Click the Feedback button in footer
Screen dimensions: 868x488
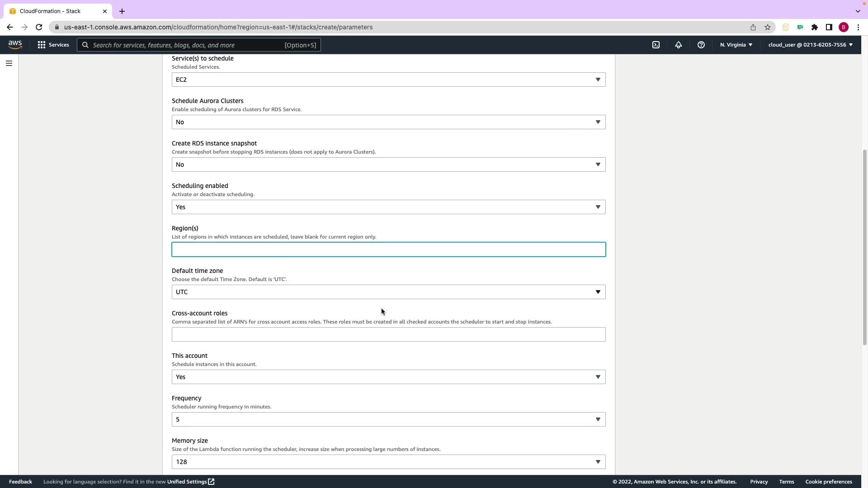(20, 482)
